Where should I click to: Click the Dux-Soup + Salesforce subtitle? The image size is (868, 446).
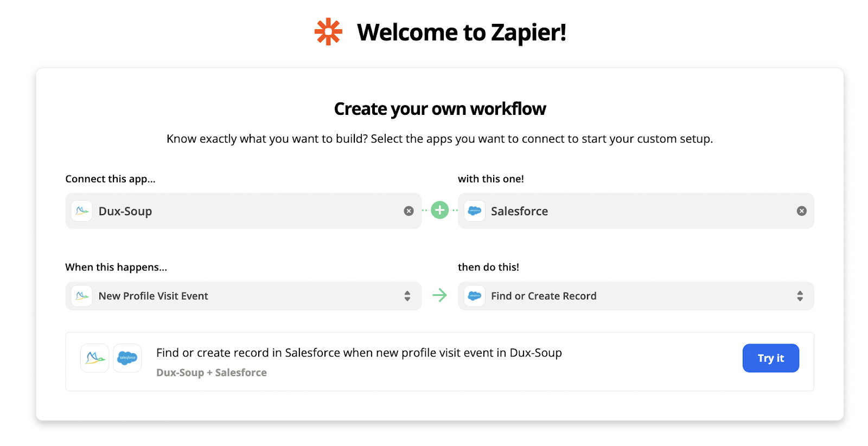tap(212, 373)
